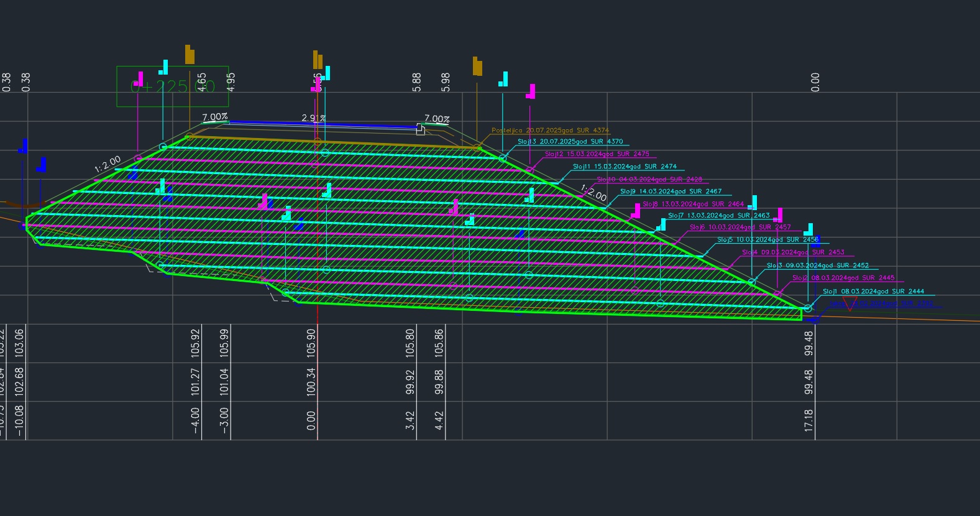Pick the Sloj3 09.03.2024god SUR 2452 label
The image size is (980, 516).
coord(818,265)
